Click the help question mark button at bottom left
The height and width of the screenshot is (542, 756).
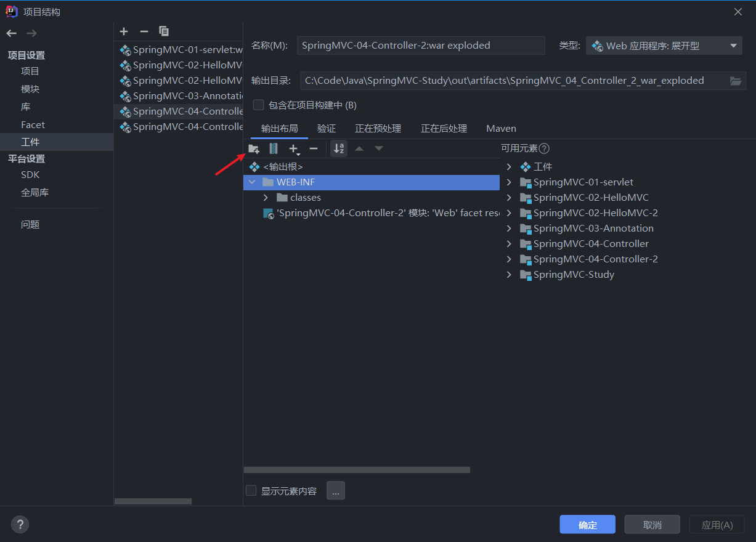tap(20, 524)
